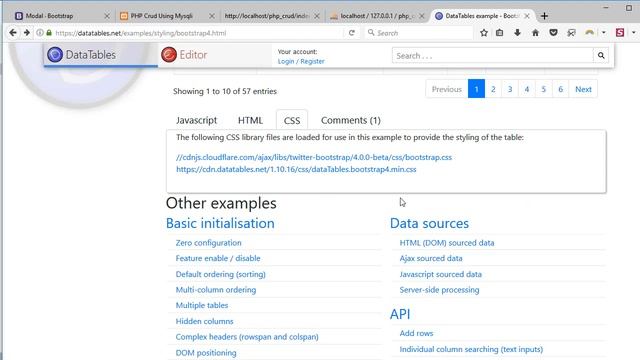640x360 pixels.
Task: View site info via the padlock icon
Action: (49, 33)
